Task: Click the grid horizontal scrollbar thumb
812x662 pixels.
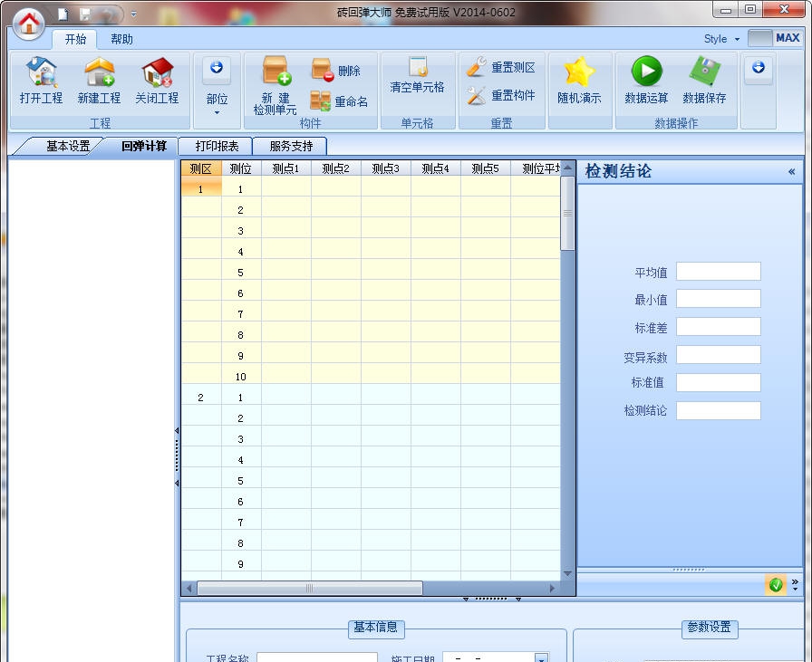Action: [310, 588]
